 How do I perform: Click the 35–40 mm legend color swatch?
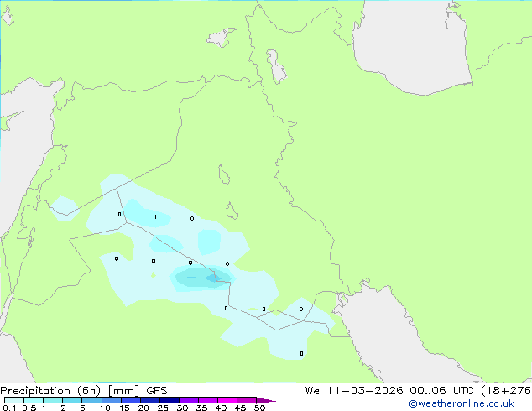[208, 400]
